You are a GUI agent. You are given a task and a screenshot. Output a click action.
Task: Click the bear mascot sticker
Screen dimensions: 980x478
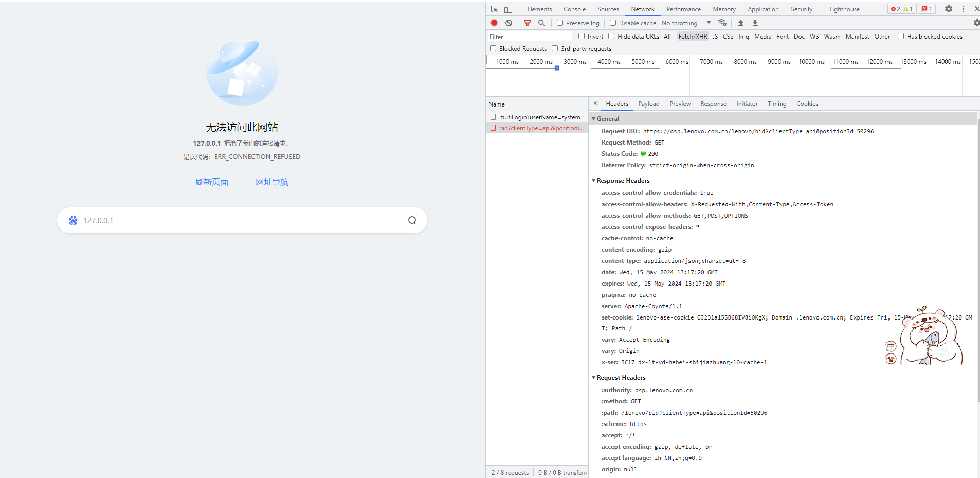pyautogui.click(x=932, y=335)
